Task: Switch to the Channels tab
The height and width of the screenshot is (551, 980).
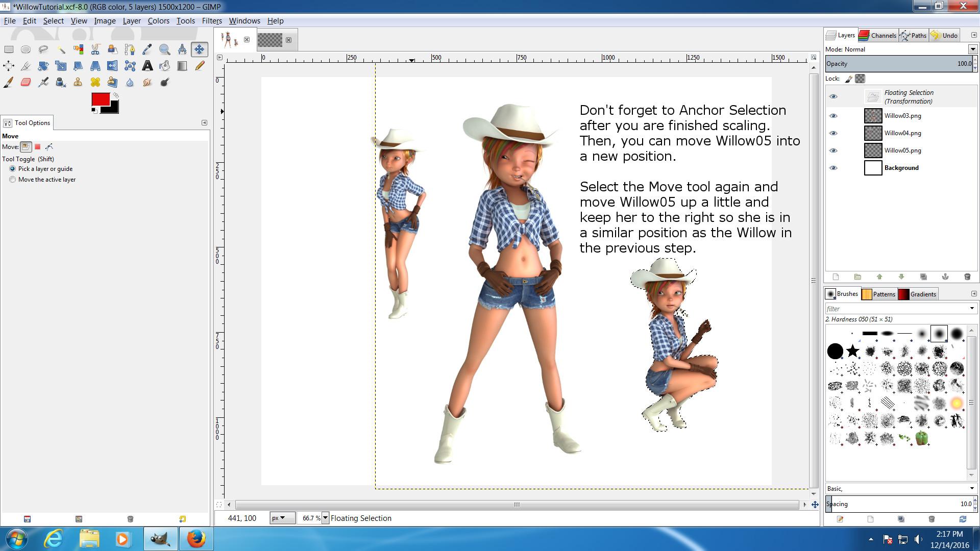Action: (x=878, y=35)
